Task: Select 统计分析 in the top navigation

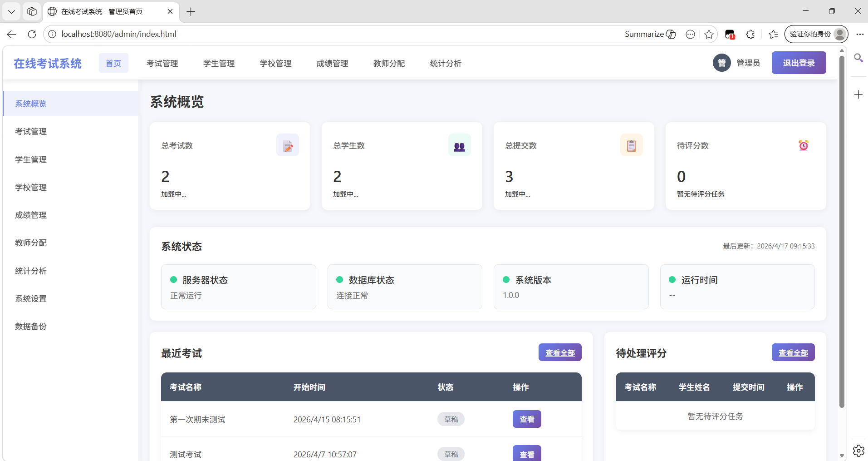Action: 445,64
